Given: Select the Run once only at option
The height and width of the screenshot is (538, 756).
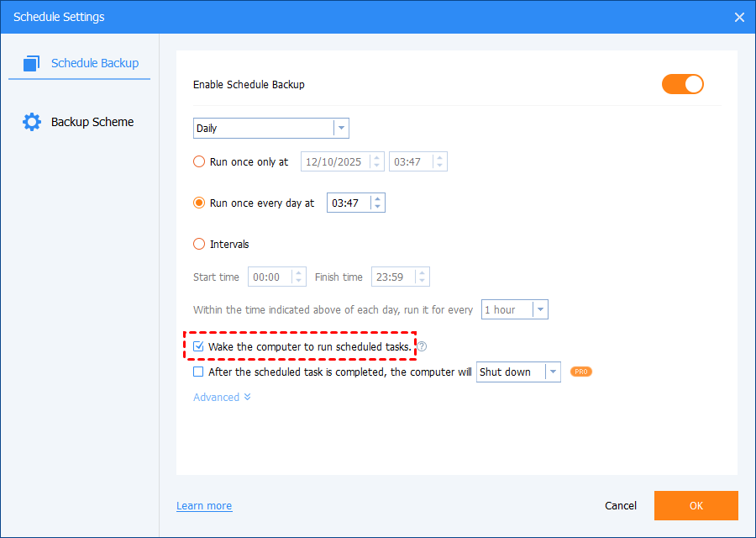Looking at the screenshot, I should [199, 162].
